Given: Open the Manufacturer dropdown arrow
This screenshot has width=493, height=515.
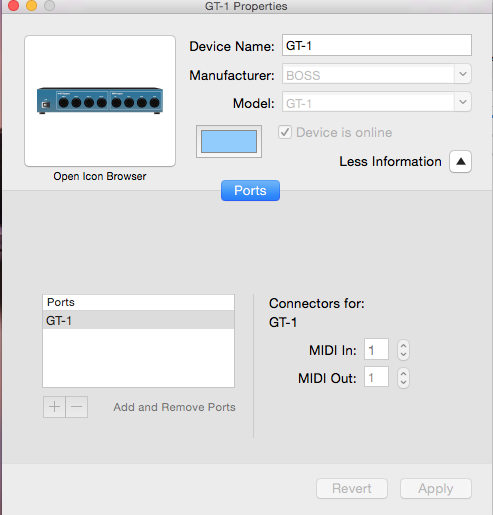Looking at the screenshot, I should 463,74.
